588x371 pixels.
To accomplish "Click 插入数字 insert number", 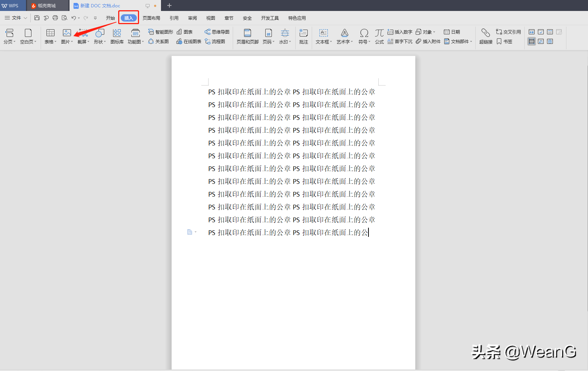I will [x=400, y=32].
